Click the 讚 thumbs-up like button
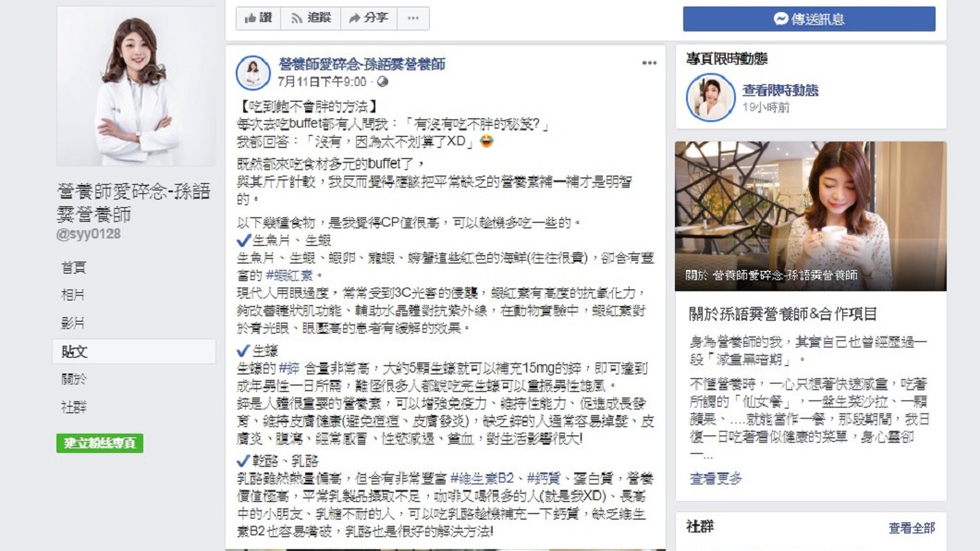Screen dimensions: 980x551 [x=258, y=18]
